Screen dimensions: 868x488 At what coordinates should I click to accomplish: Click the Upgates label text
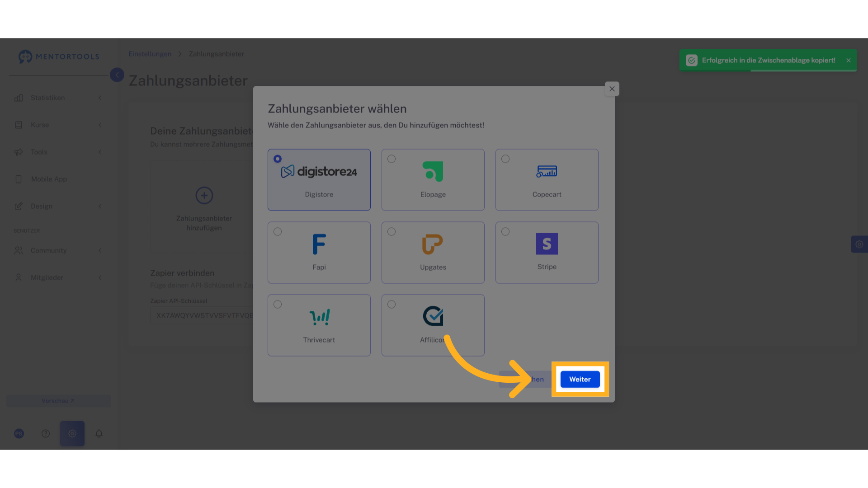point(433,267)
